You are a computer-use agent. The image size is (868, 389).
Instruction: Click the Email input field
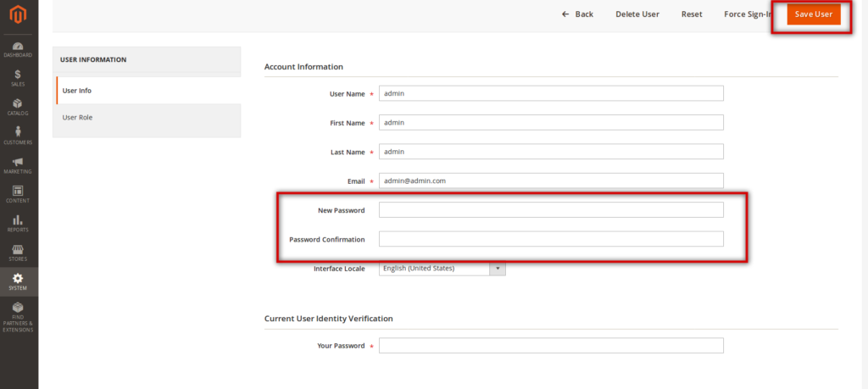(551, 181)
